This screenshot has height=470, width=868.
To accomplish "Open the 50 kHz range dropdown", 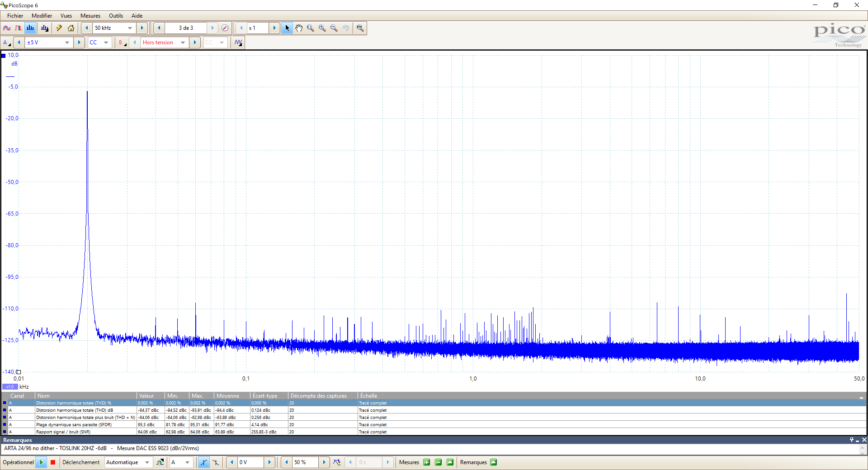I will (x=130, y=28).
